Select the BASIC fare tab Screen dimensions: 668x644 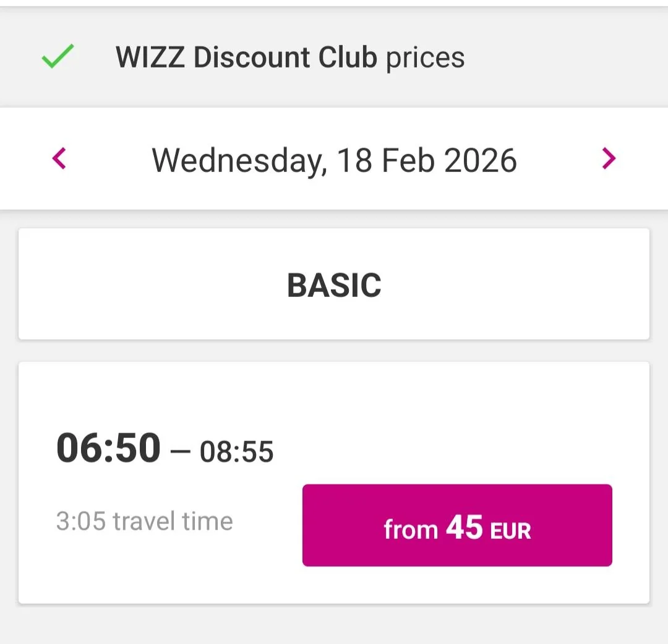click(x=334, y=285)
